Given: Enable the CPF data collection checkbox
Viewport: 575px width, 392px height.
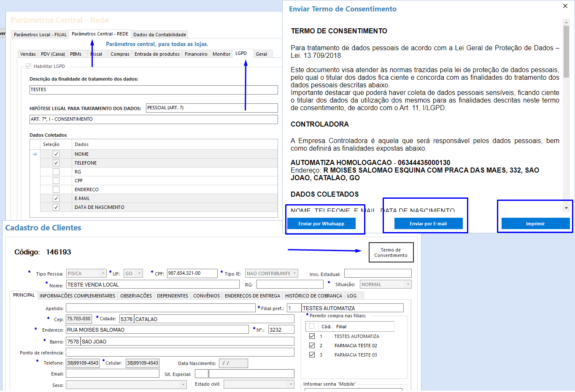Looking at the screenshot, I should coord(56,181).
